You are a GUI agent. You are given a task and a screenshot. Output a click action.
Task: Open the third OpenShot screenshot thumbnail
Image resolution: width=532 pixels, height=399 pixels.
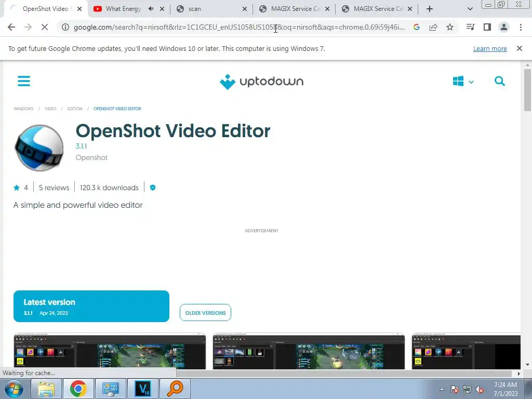click(x=466, y=351)
